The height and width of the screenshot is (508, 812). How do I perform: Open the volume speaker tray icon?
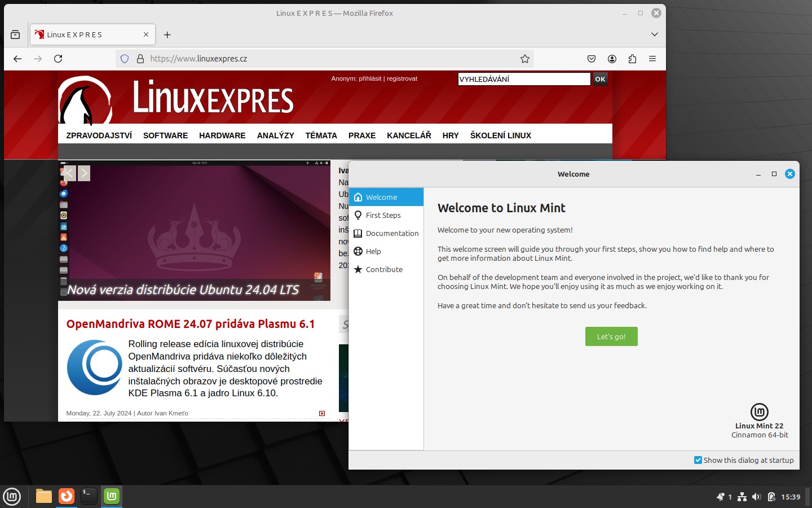pos(757,497)
